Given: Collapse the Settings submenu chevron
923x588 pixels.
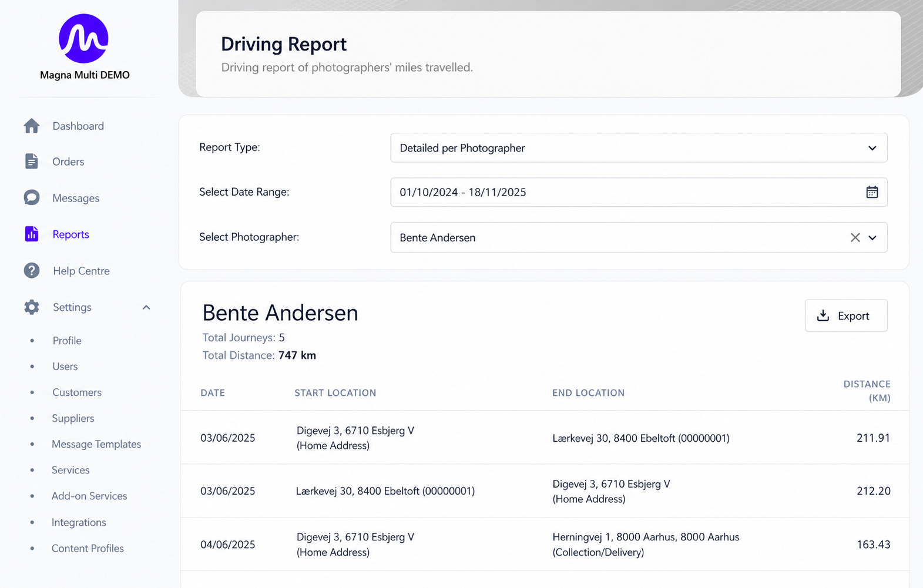Looking at the screenshot, I should click(146, 307).
